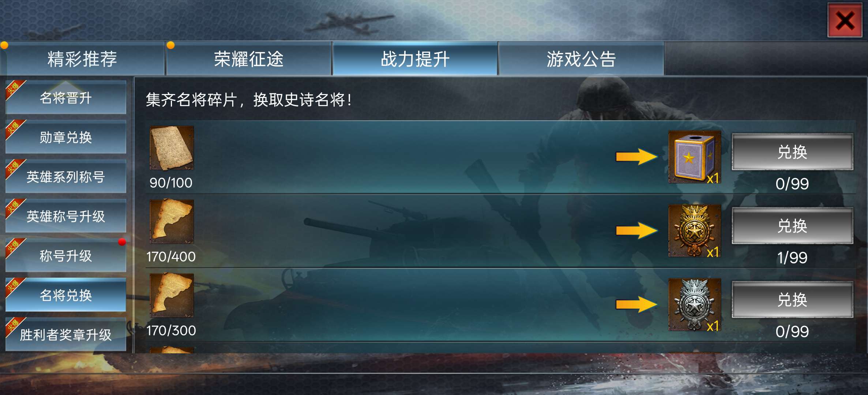
Task: Select the purple star box reward icon
Action: coord(695,157)
